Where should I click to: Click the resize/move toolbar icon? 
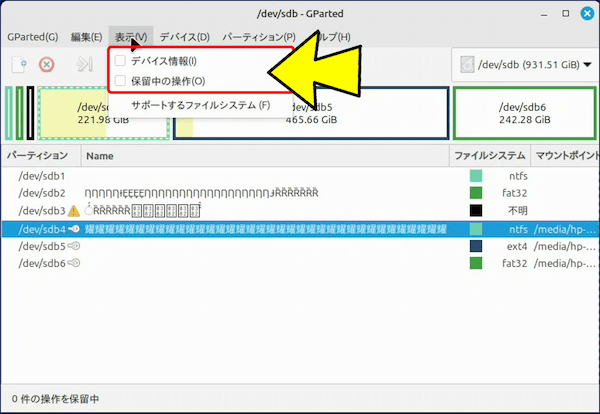[85, 64]
